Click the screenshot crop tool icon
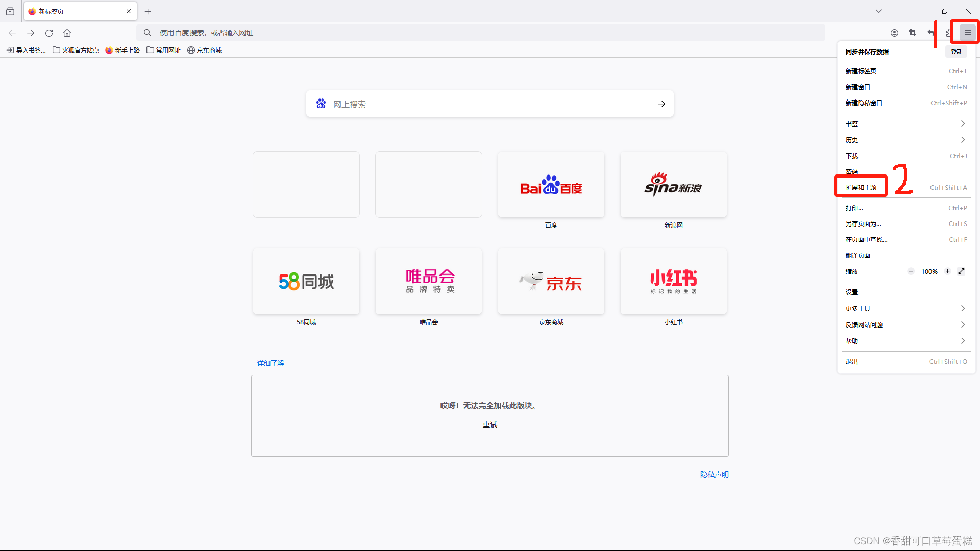The height and width of the screenshot is (551, 980). pos(913,33)
